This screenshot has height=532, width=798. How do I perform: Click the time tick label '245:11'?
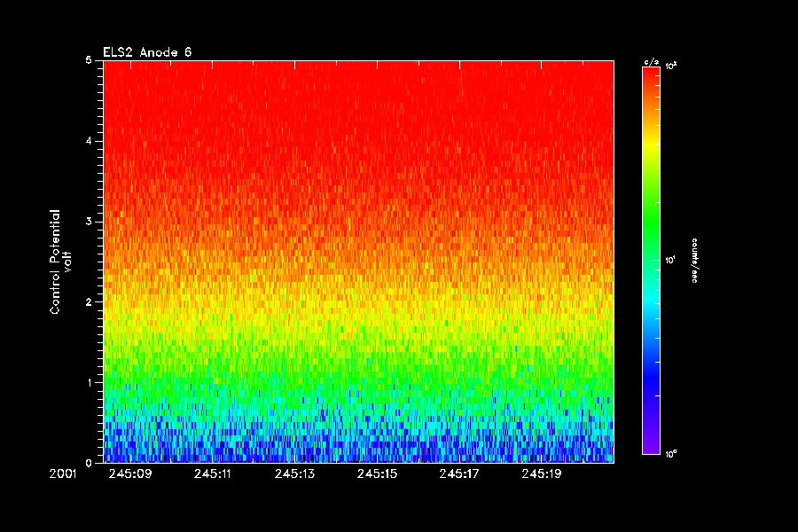[x=212, y=474]
